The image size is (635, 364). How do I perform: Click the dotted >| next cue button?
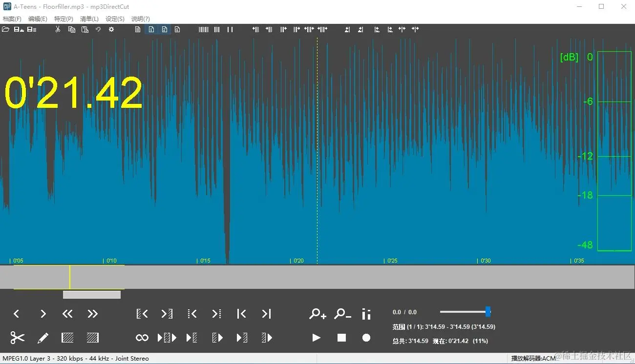(216, 314)
